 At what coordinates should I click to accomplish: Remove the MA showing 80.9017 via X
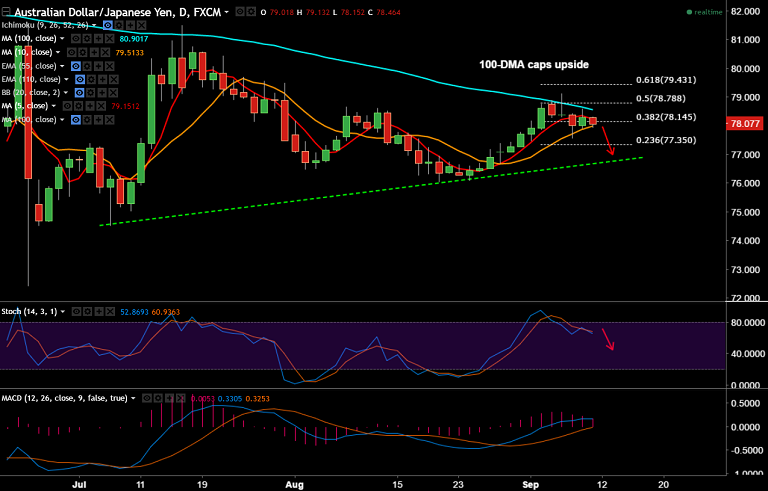(110, 38)
